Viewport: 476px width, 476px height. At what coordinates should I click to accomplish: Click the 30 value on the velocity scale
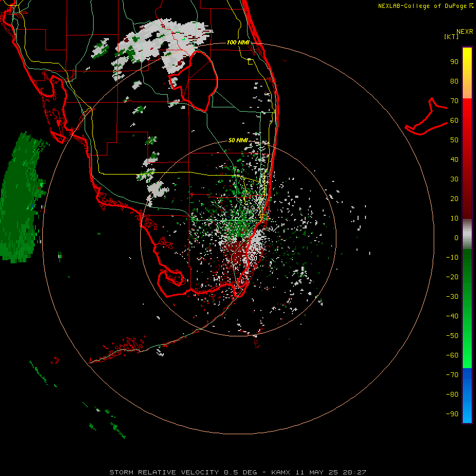(x=454, y=179)
